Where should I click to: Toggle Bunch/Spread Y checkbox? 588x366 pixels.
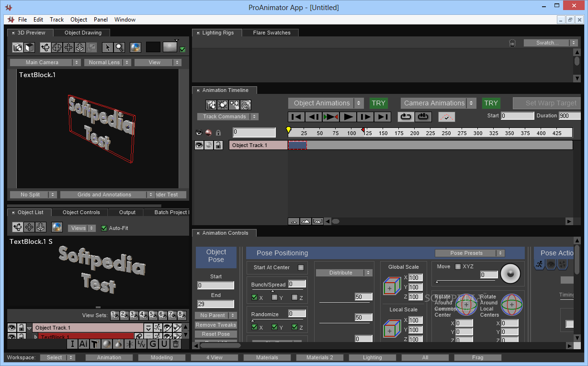[274, 297]
